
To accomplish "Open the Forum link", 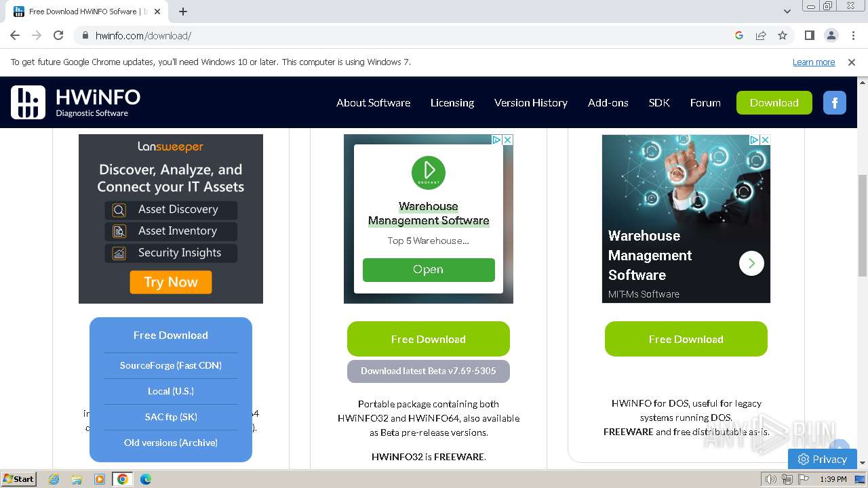I will click(705, 103).
